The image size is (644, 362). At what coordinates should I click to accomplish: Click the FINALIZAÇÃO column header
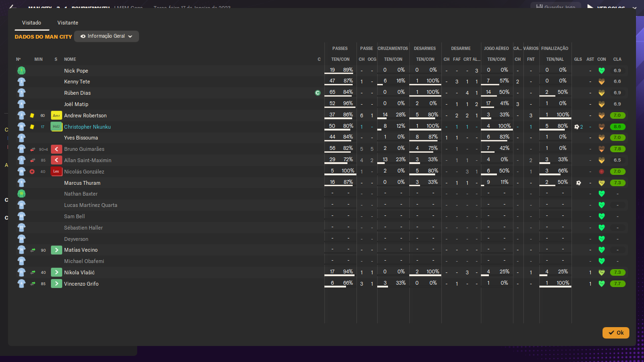555,49
